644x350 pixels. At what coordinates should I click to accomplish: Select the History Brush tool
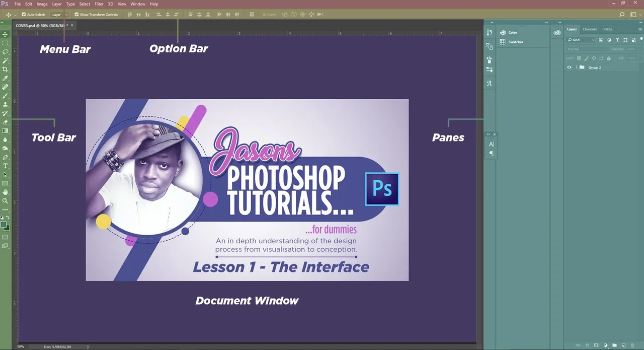(6, 113)
